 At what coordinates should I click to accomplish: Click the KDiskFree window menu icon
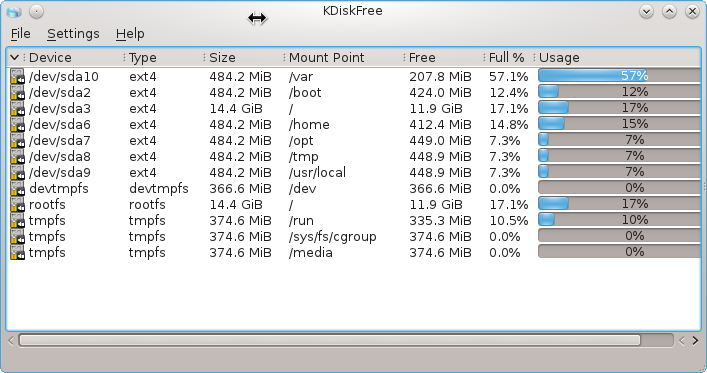click(x=14, y=11)
